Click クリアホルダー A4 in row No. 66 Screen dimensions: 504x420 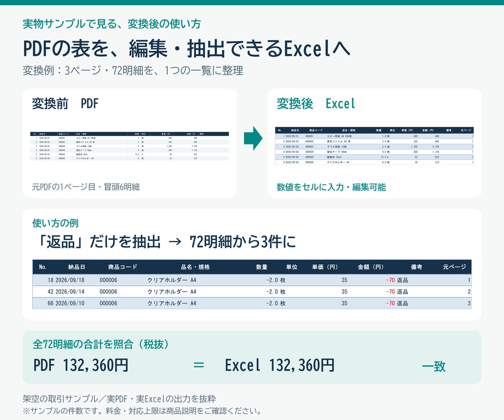coord(172,303)
